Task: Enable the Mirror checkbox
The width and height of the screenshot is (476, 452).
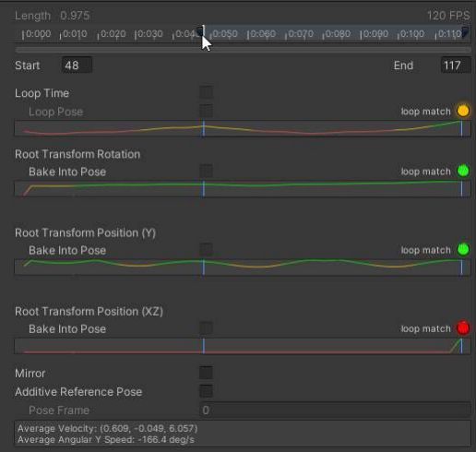Action: click(206, 373)
